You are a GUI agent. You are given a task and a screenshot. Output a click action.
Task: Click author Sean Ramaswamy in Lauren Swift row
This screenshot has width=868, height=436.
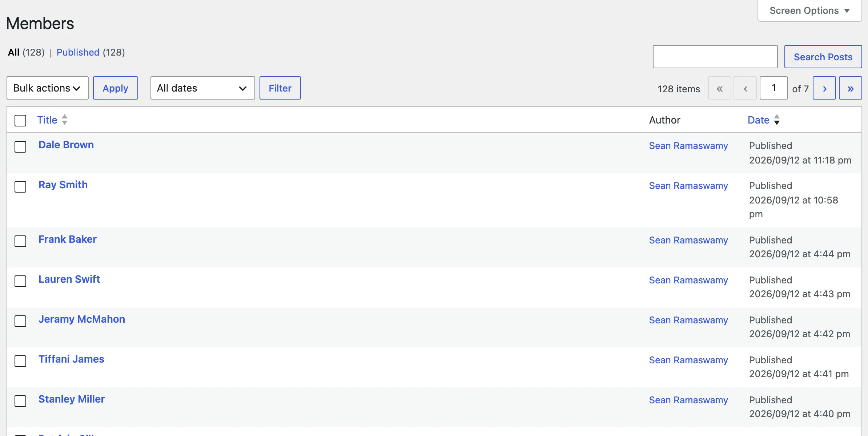688,280
